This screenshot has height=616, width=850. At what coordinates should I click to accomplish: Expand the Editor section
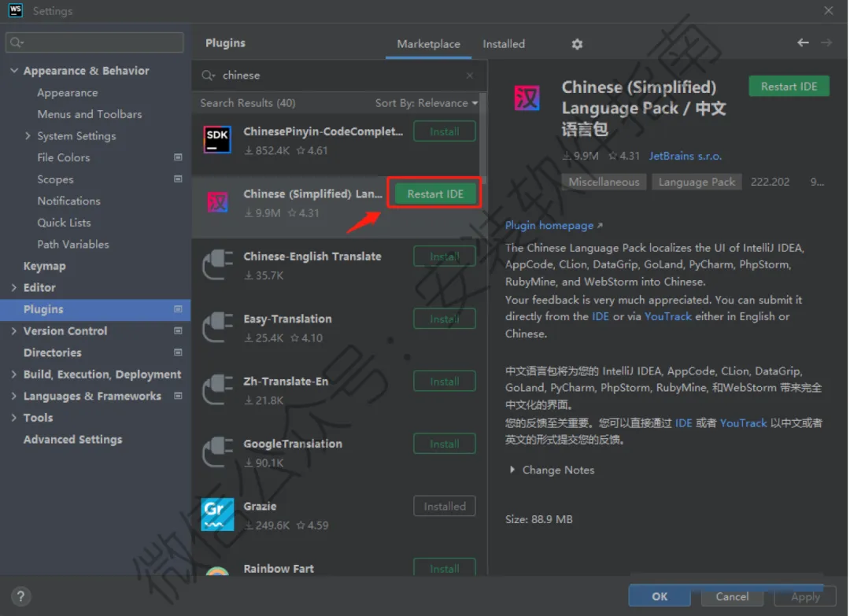(14, 287)
